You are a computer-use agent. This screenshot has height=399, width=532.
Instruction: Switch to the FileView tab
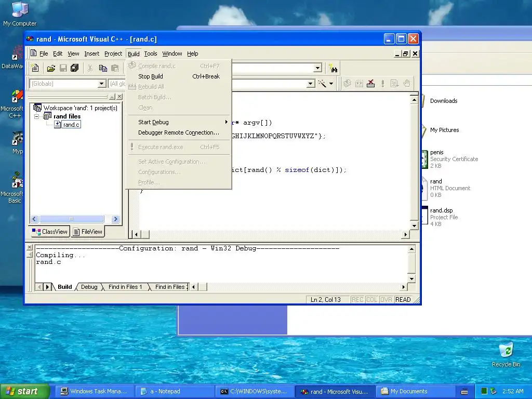coord(87,232)
